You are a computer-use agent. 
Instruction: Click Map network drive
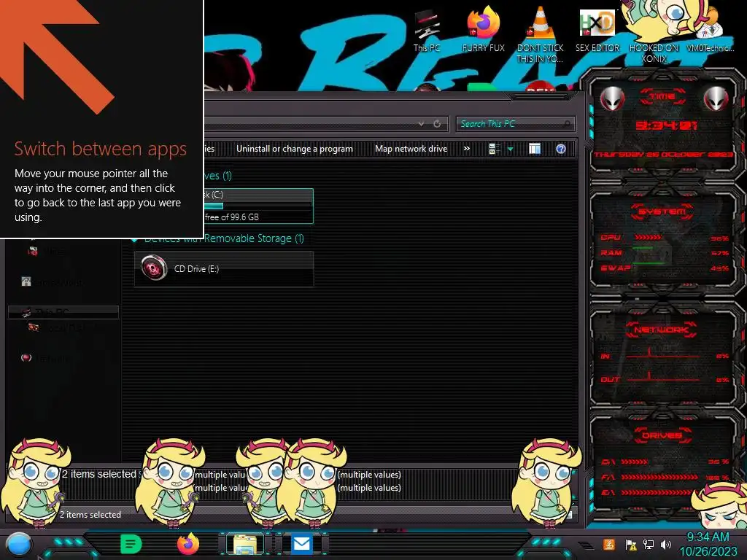pyautogui.click(x=411, y=149)
